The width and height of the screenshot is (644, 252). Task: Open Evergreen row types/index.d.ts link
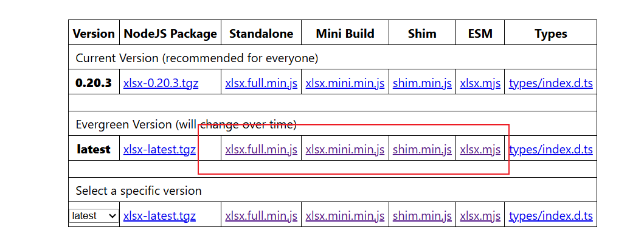point(551,150)
